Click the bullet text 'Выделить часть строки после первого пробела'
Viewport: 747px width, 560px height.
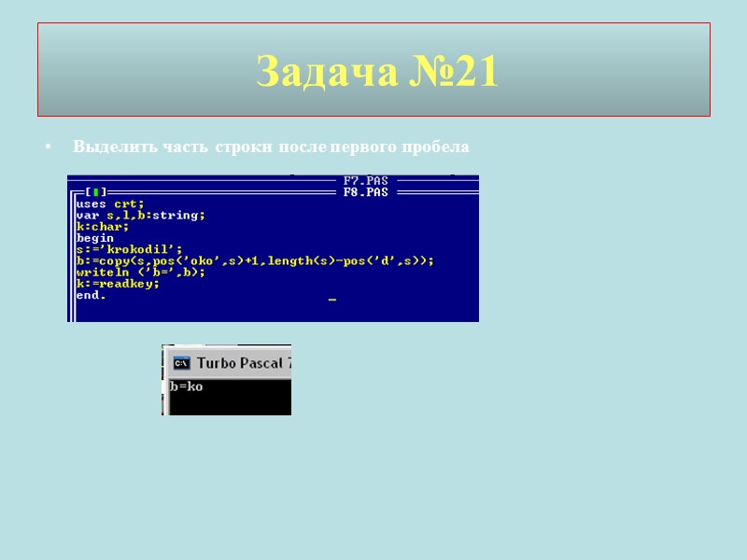point(271,147)
